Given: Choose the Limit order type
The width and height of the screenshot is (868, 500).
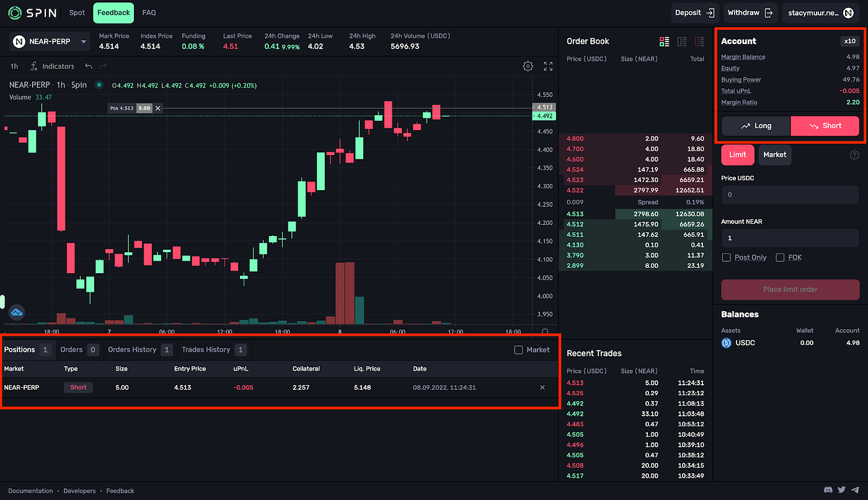Looking at the screenshot, I should (738, 154).
